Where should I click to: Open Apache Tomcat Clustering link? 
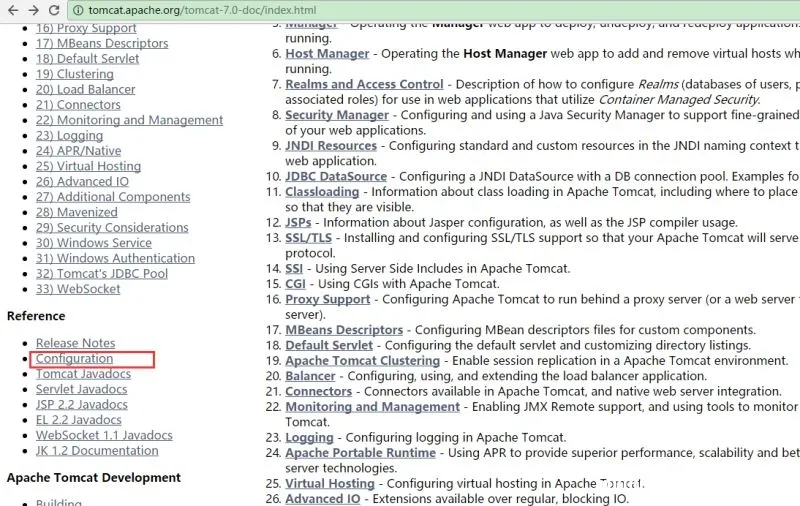click(362, 360)
